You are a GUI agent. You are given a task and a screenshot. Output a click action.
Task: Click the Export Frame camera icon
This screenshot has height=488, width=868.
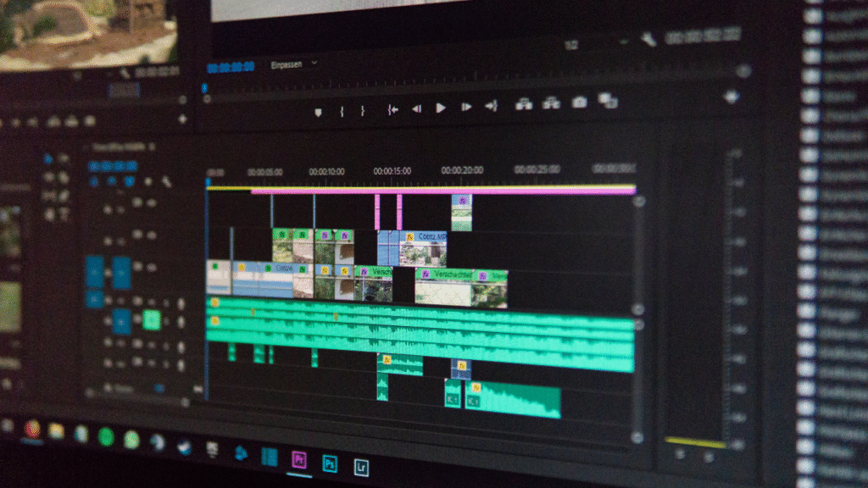tap(579, 103)
